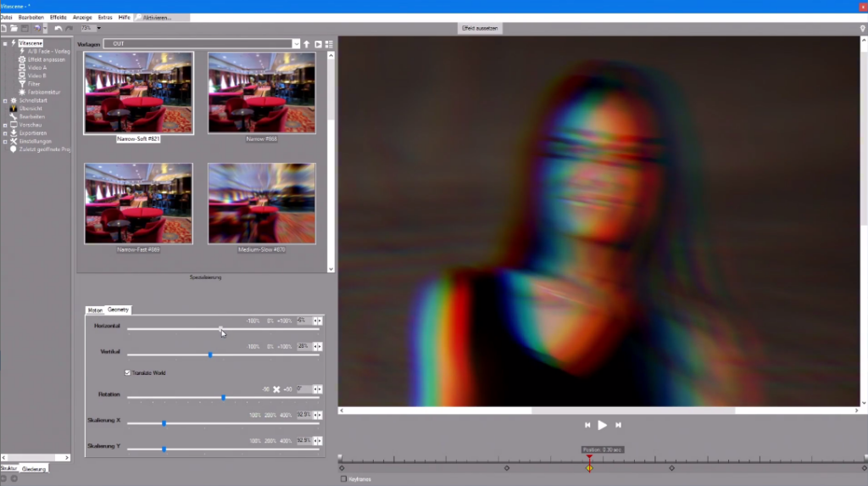
Task: Toggle list view icon for Vorlagen
Action: [329, 44]
